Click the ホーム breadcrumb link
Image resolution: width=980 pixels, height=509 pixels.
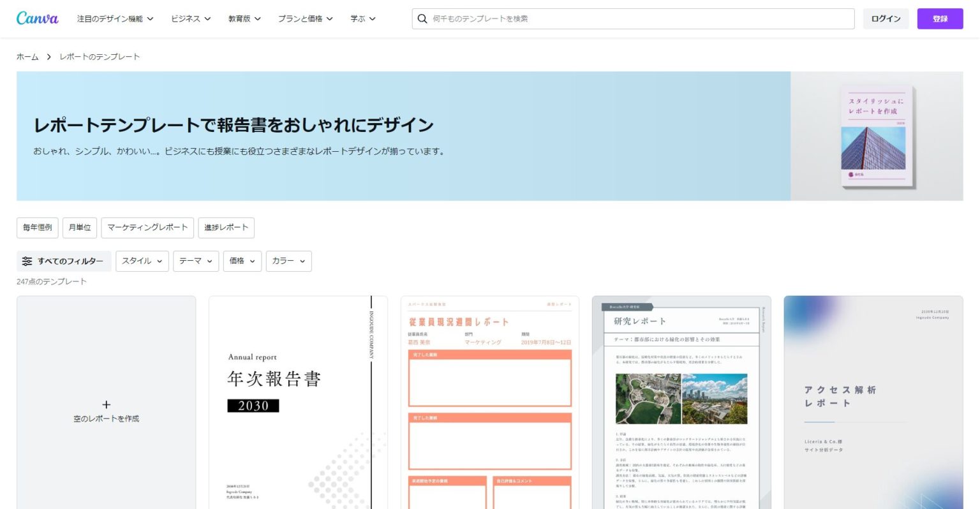click(27, 56)
